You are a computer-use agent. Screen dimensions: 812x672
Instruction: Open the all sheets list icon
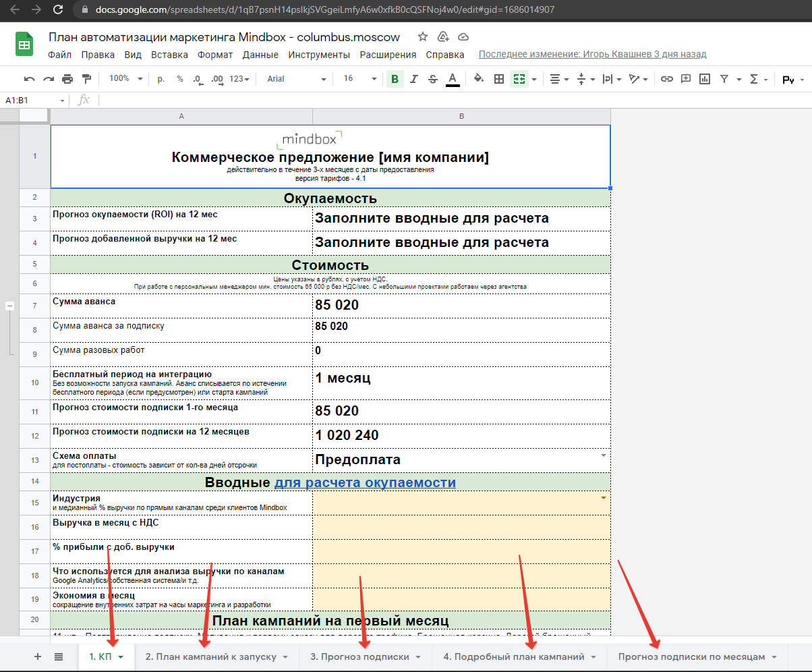pyautogui.click(x=59, y=656)
